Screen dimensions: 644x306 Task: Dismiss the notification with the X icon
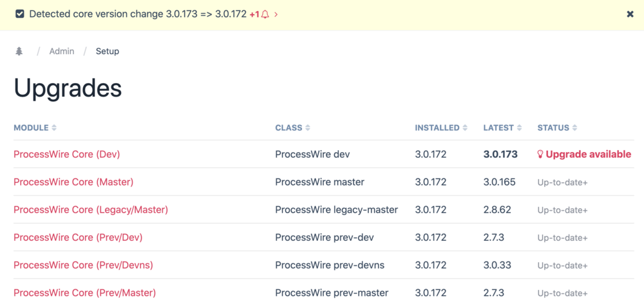[x=630, y=14]
